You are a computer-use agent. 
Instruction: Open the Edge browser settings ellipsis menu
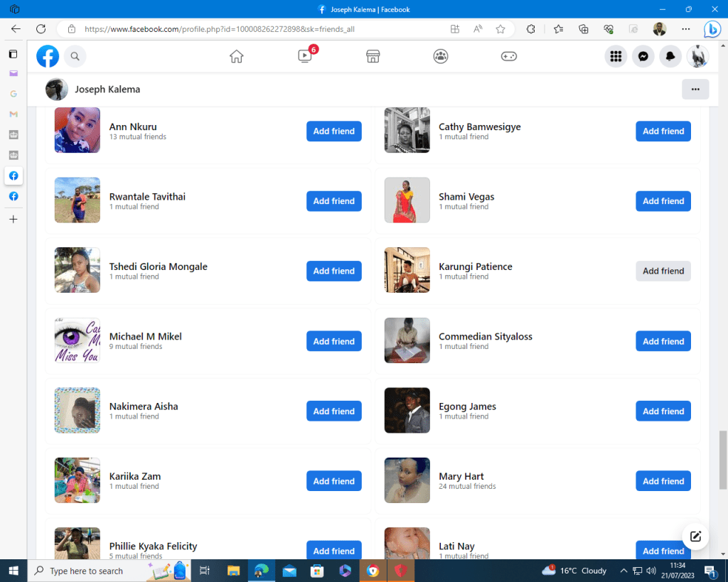click(x=685, y=29)
